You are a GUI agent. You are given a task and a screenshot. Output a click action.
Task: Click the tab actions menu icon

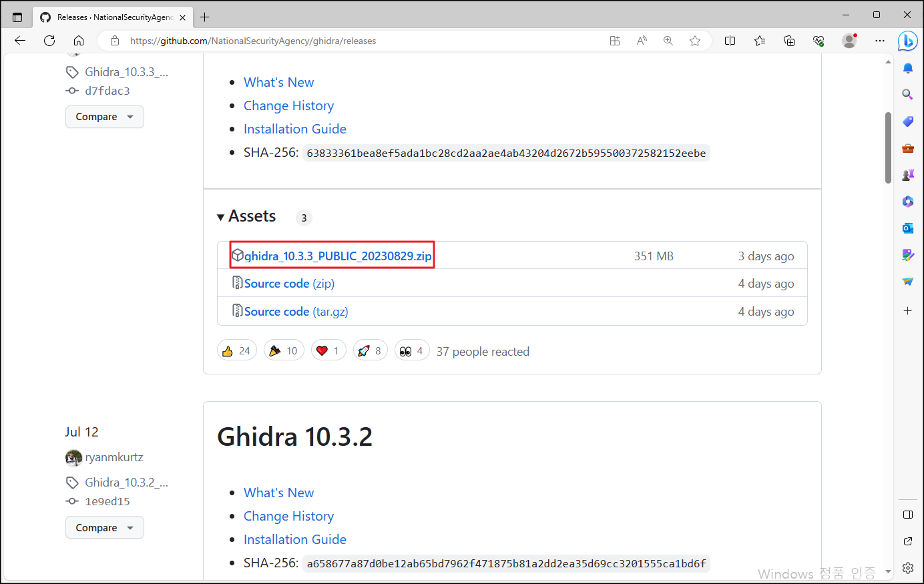tap(17, 17)
